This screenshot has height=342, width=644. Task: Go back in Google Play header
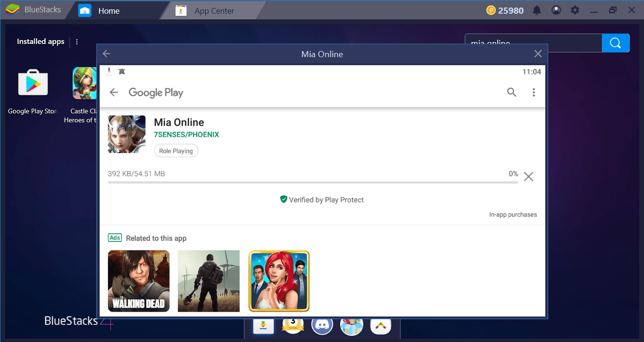pyautogui.click(x=114, y=92)
